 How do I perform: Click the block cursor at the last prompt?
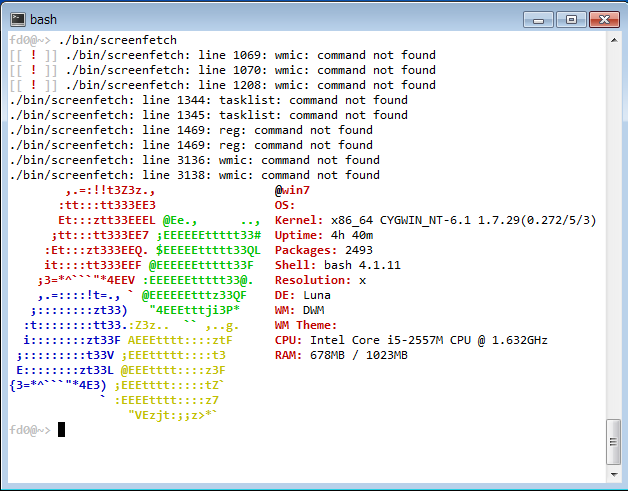pos(61,430)
